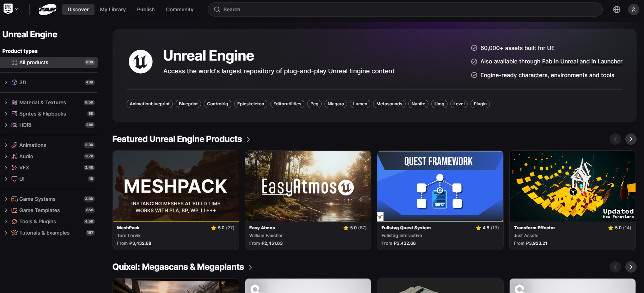Viewport: 644px width, 293px height.
Task: Click the Material & Textures icon
Action: point(14,102)
